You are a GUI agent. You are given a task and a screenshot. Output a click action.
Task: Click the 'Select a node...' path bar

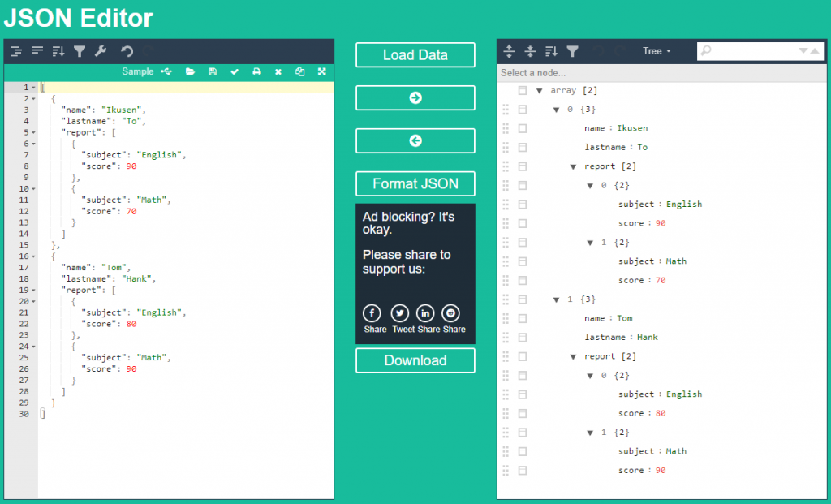tap(662, 73)
